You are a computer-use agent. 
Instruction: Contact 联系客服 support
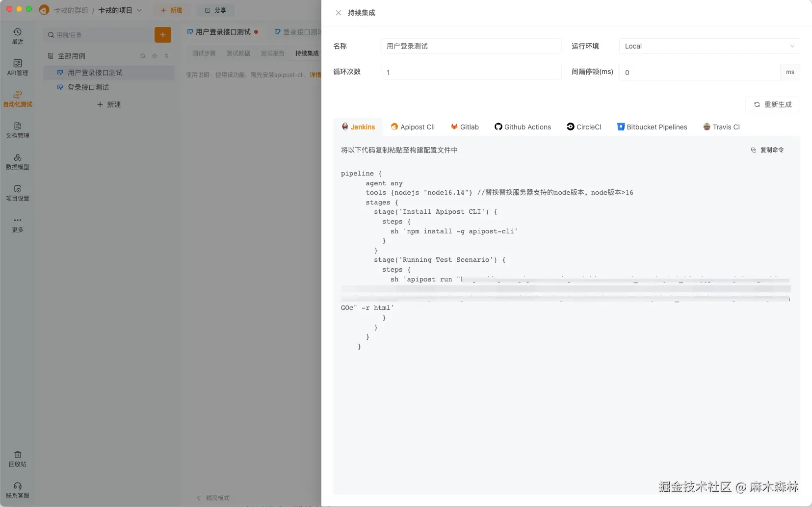18,490
